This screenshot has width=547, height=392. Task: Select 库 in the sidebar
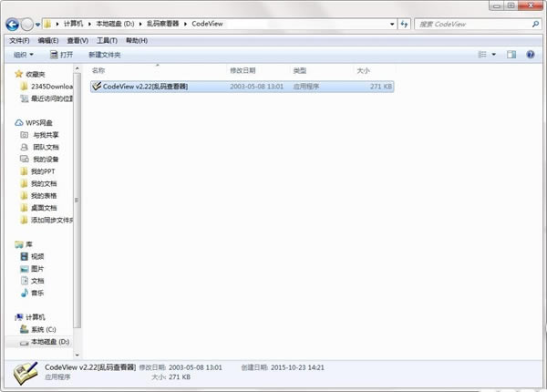point(24,244)
